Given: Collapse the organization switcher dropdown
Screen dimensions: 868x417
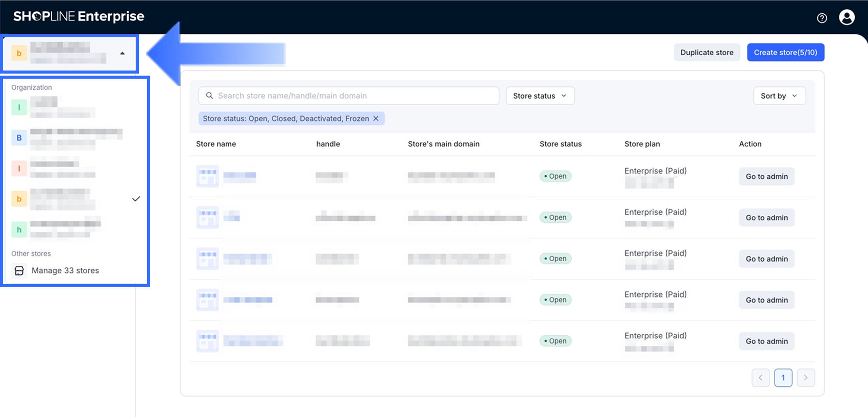Looking at the screenshot, I should (122, 53).
